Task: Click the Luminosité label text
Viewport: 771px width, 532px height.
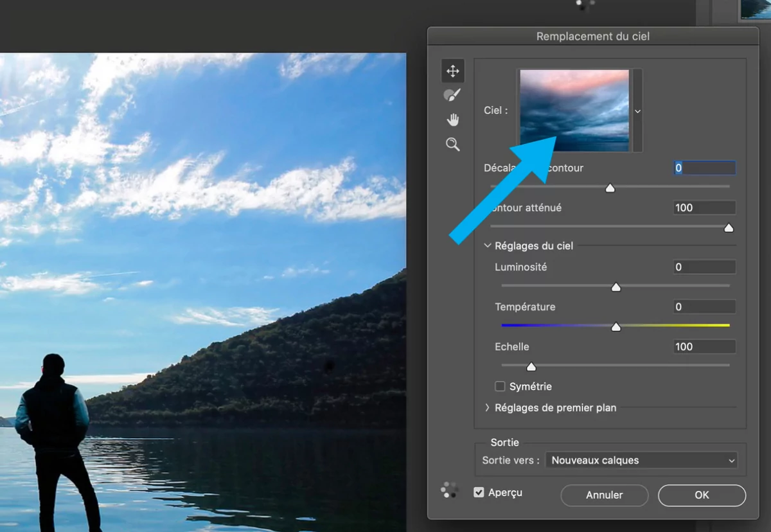Action: click(x=521, y=267)
